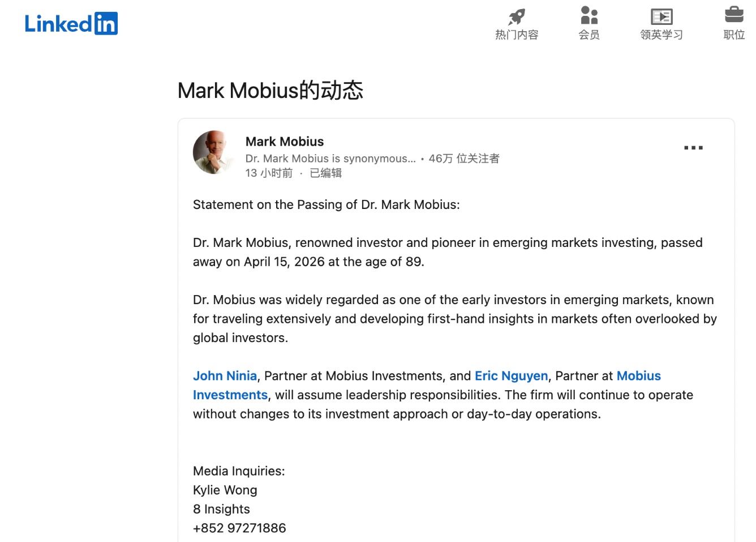Open the Eric Nguyen profile link
This screenshot has width=756, height=542.
click(x=511, y=376)
